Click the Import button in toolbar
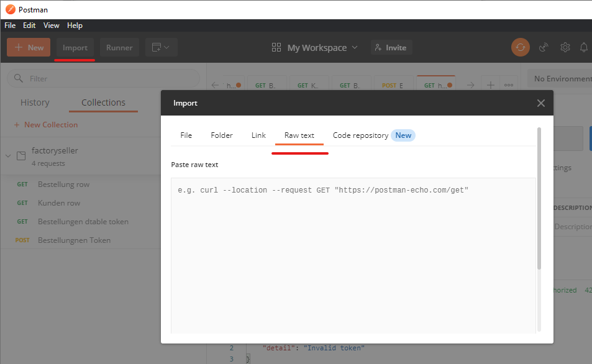 pos(75,48)
